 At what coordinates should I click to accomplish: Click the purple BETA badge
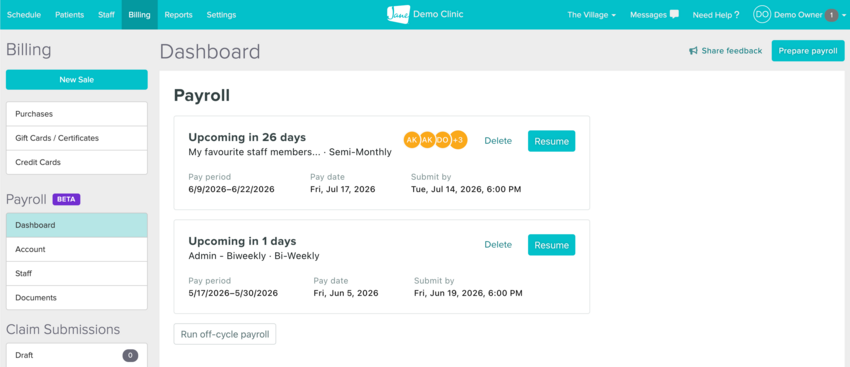[x=66, y=199]
